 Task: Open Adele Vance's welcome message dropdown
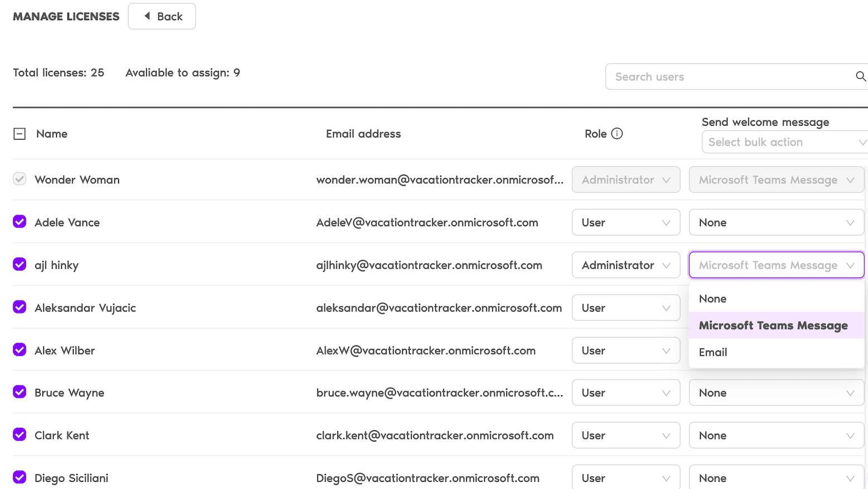[x=777, y=222]
